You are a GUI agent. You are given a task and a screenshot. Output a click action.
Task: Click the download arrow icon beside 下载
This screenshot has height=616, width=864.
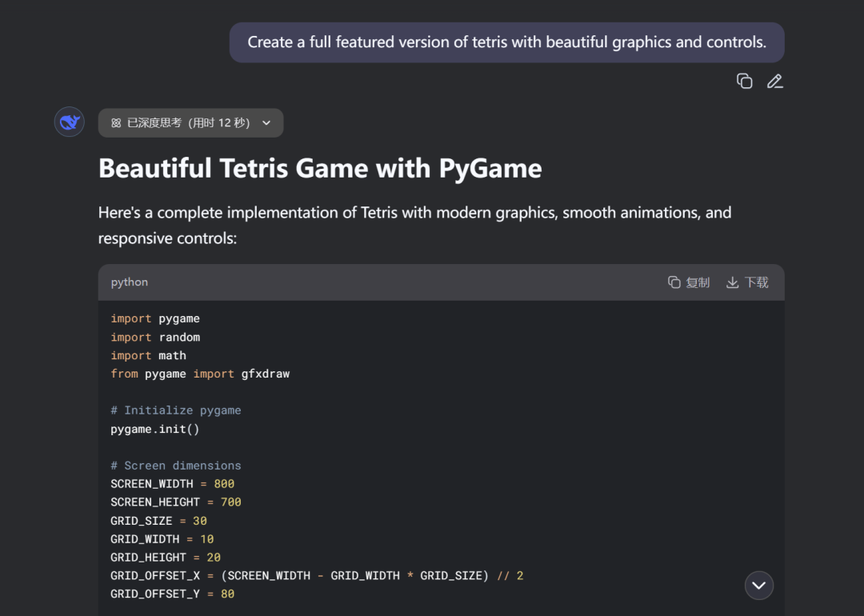pos(732,282)
